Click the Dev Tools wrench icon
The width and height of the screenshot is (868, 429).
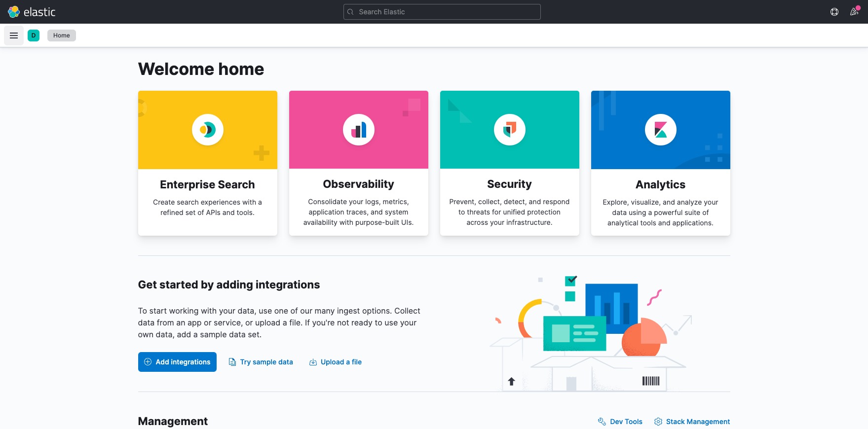602,422
